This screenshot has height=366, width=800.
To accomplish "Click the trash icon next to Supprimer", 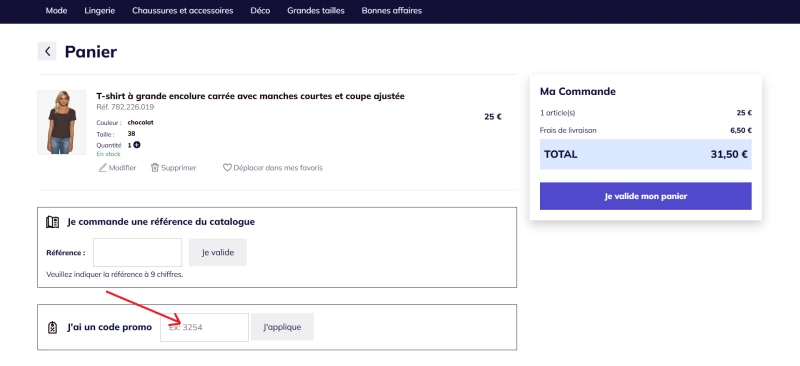I will coord(155,167).
